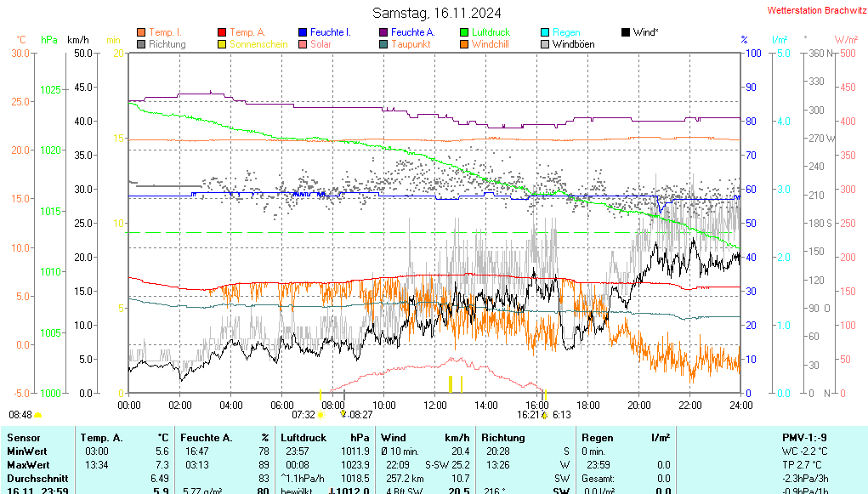Select the Luftdruck column header in table

305,437
